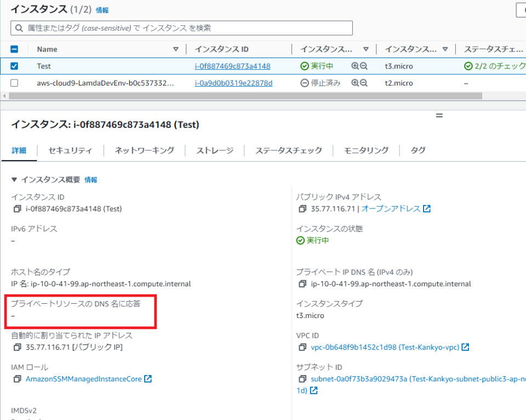Toggle the select-all checkbox in table header
Image resolution: width=526 pixels, height=420 pixels.
14,49
